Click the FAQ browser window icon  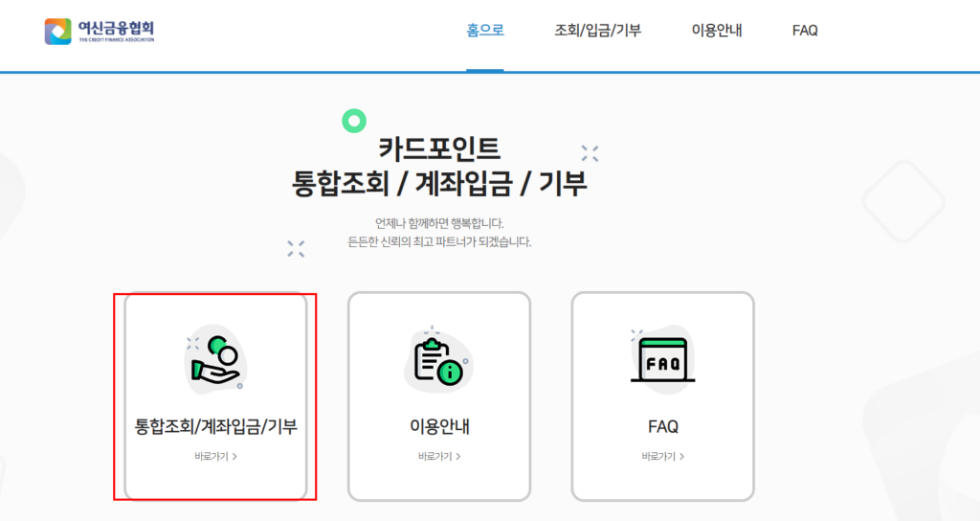point(662,360)
